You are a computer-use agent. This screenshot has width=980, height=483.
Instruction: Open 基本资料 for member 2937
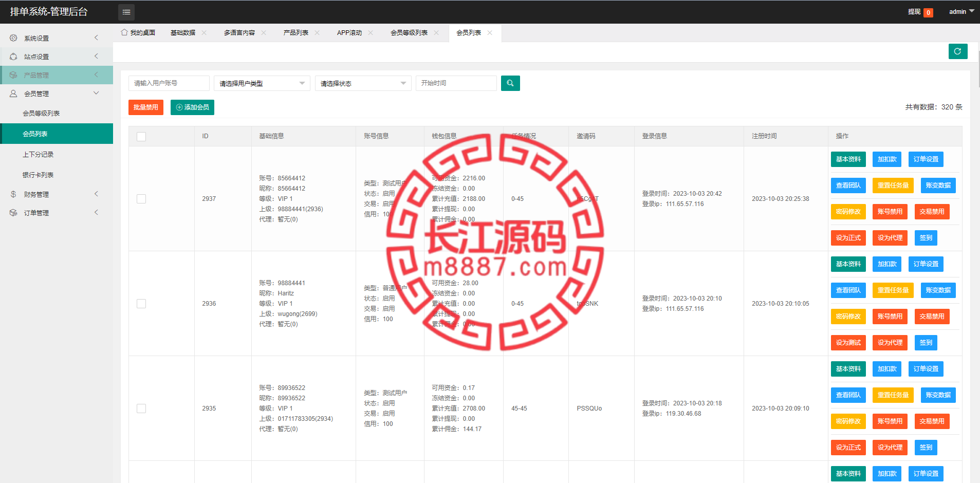[x=848, y=159]
